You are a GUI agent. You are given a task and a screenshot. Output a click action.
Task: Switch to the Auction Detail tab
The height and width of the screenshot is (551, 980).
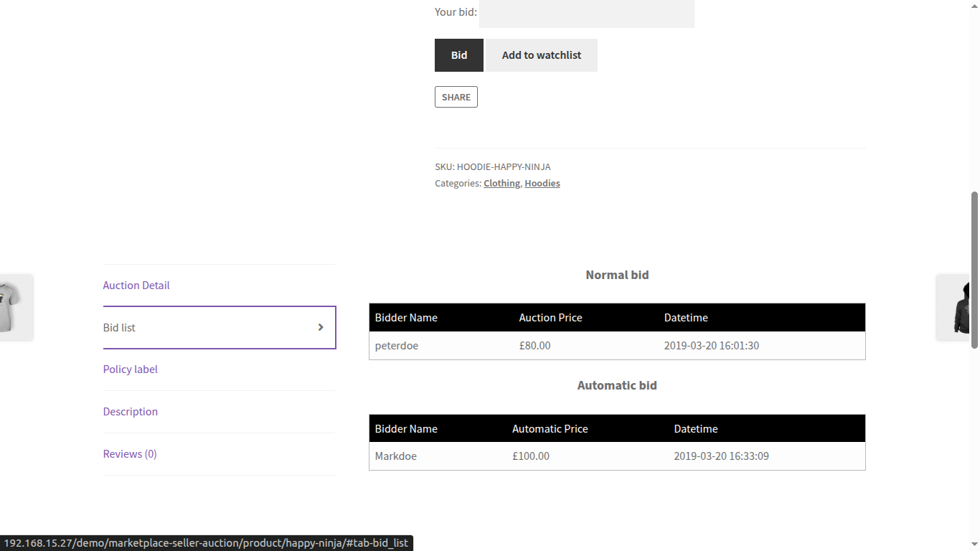[136, 285]
